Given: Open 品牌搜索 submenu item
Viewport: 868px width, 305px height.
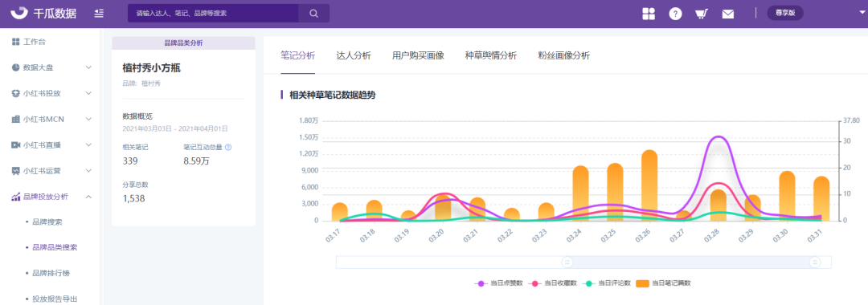Looking at the screenshot, I should point(47,222).
